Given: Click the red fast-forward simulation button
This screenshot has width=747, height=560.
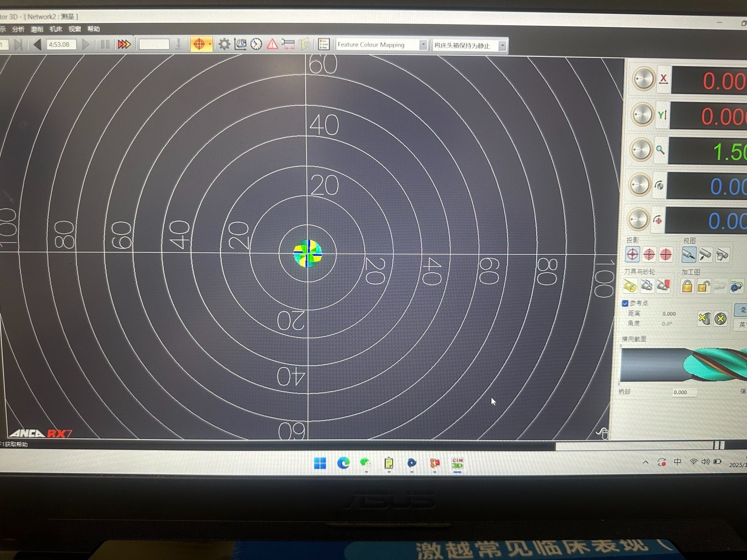Looking at the screenshot, I should [x=124, y=44].
